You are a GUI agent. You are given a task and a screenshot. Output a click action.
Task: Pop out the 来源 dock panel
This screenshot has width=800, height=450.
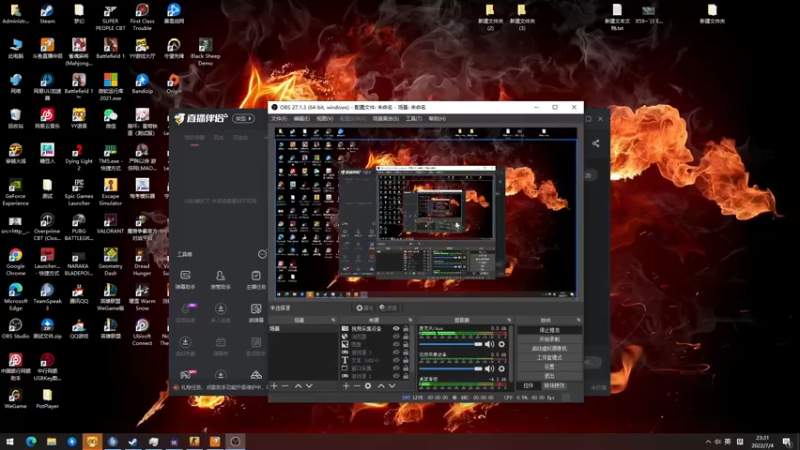click(x=410, y=320)
